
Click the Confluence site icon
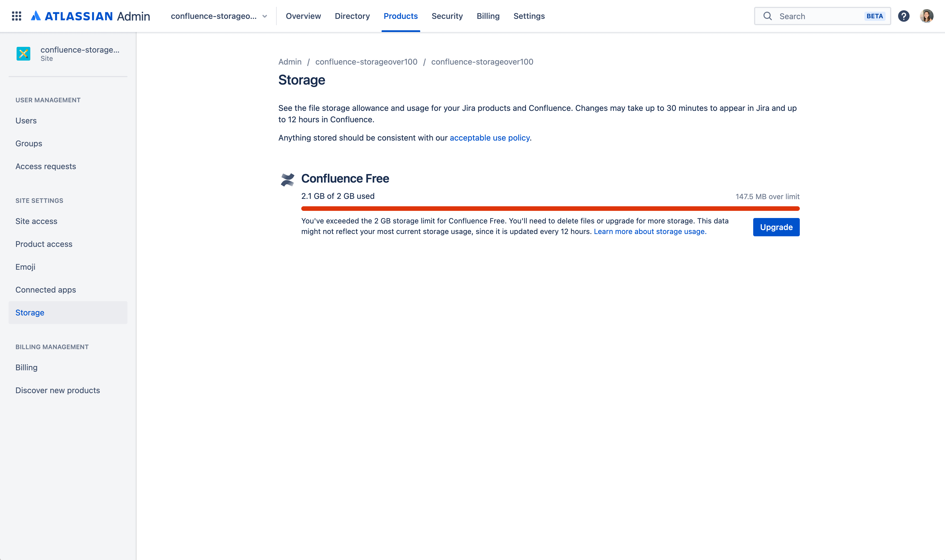click(23, 53)
